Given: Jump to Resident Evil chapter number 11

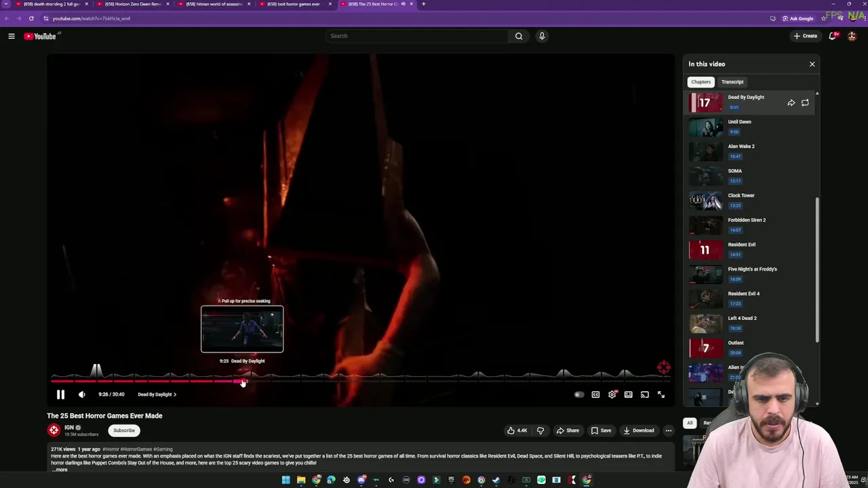Looking at the screenshot, I should 752,249.
